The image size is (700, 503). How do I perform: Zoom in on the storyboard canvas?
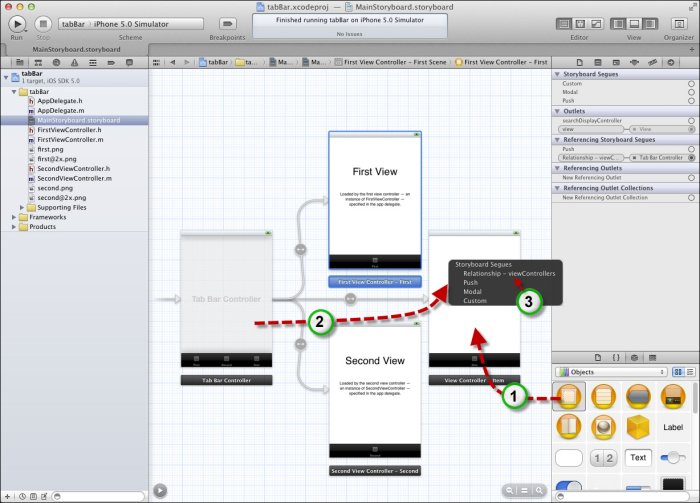click(x=538, y=490)
